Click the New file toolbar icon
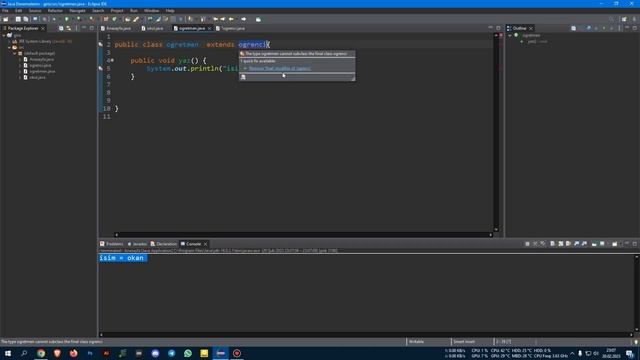The width and height of the screenshot is (640, 360). (x=6, y=19)
